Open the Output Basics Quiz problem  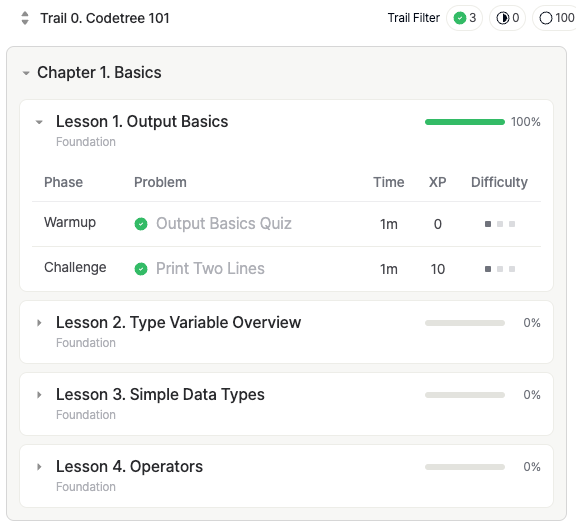pos(224,224)
